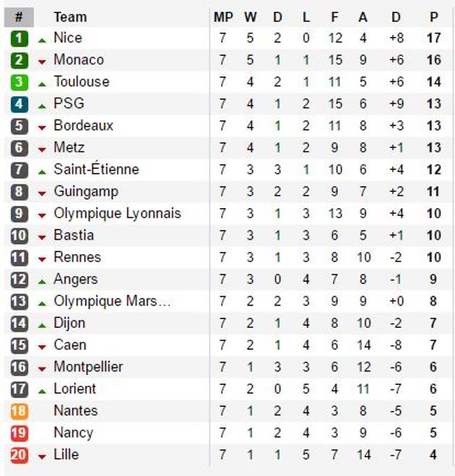Click the green up arrow beside Nice
Viewport: 455px width, 476px height.
42,40
